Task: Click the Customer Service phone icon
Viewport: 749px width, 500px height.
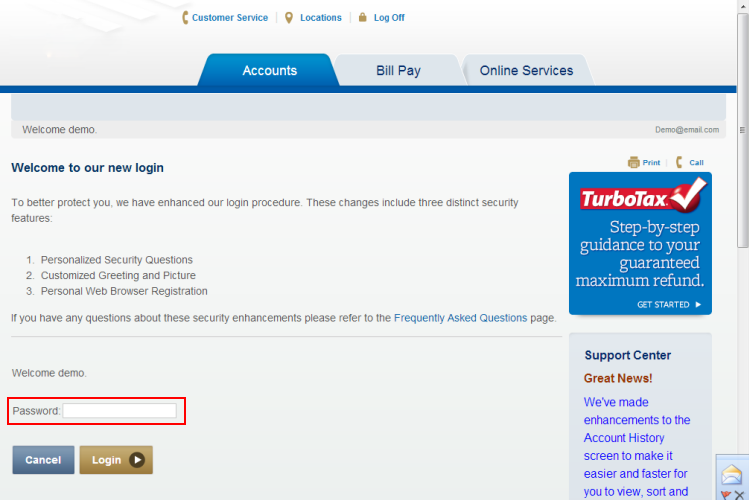Action: tap(185, 18)
